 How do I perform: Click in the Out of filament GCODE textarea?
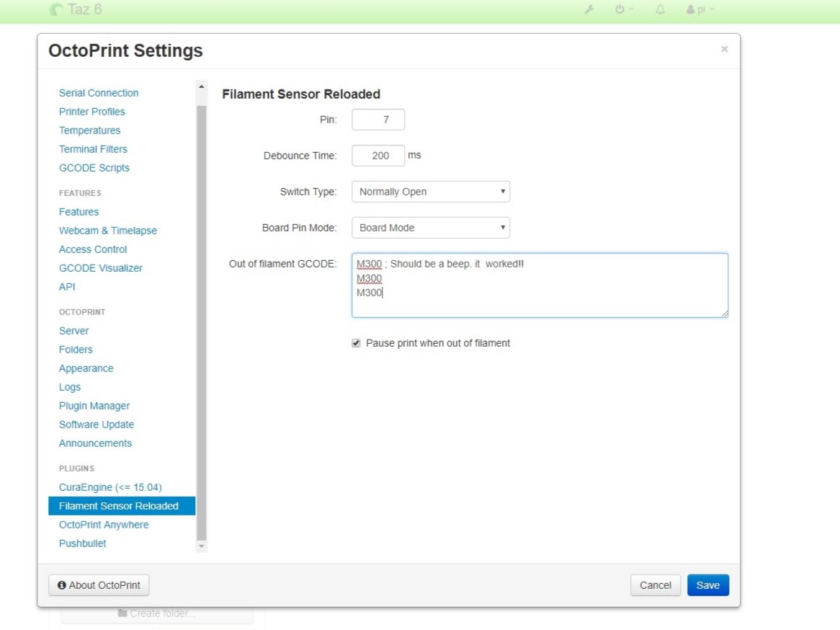(540, 285)
